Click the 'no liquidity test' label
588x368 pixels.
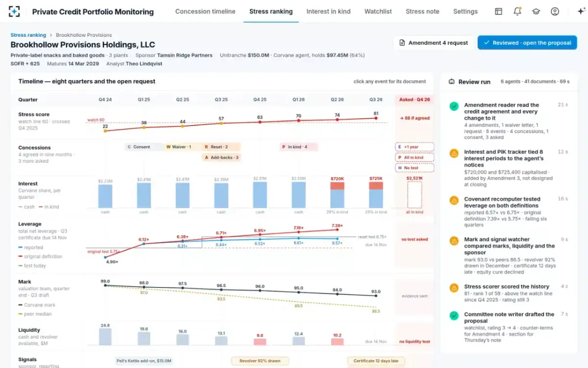pyautogui.click(x=415, y=342)
